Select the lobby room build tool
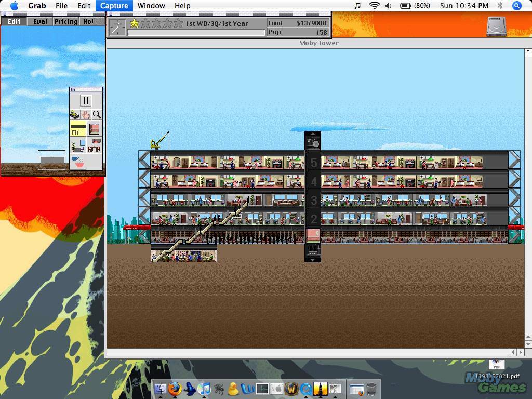This screenshot has width=532, height=399. pos(94,129)
